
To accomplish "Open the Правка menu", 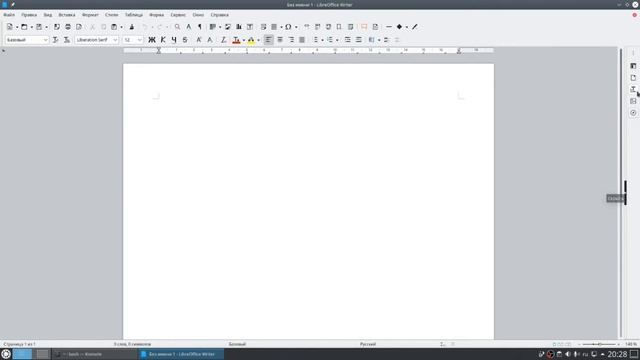I will coord(29,15).
